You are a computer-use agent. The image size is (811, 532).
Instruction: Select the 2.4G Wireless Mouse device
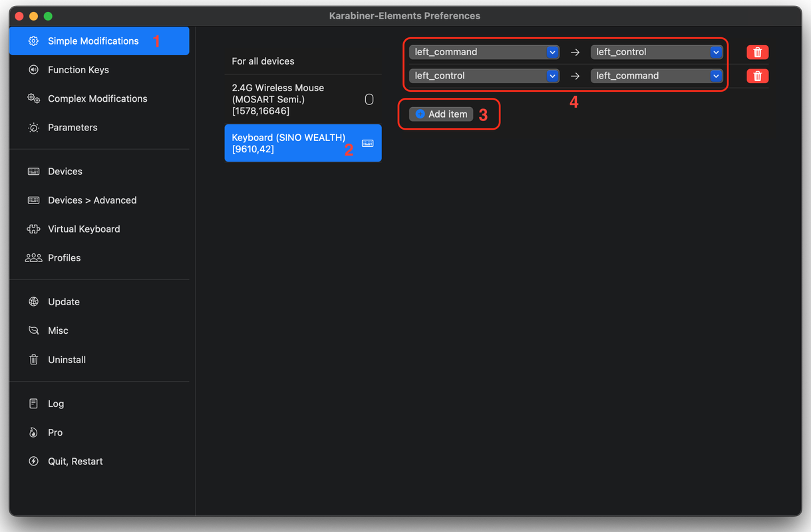click(303, 99)
